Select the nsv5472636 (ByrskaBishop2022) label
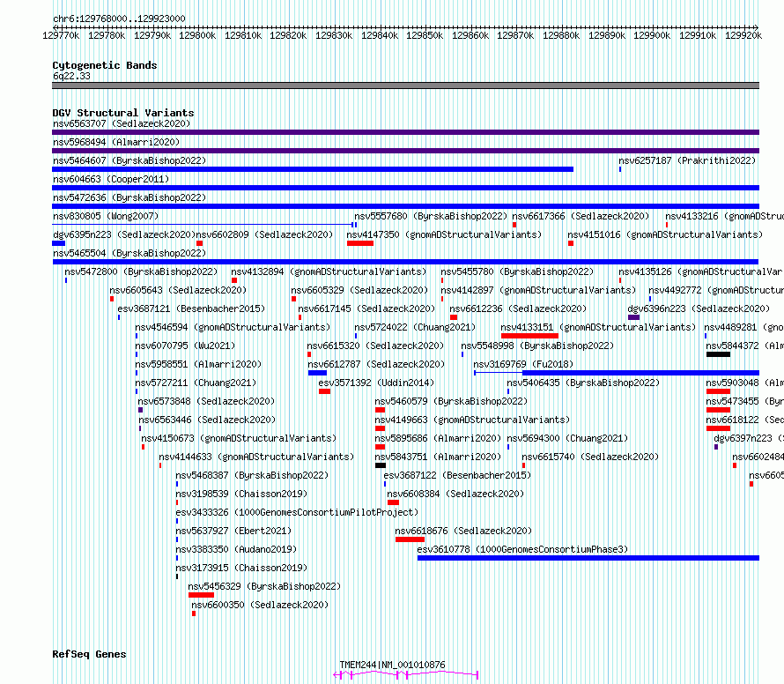Screen dimensions: 784x684 (x=129, y=197)
